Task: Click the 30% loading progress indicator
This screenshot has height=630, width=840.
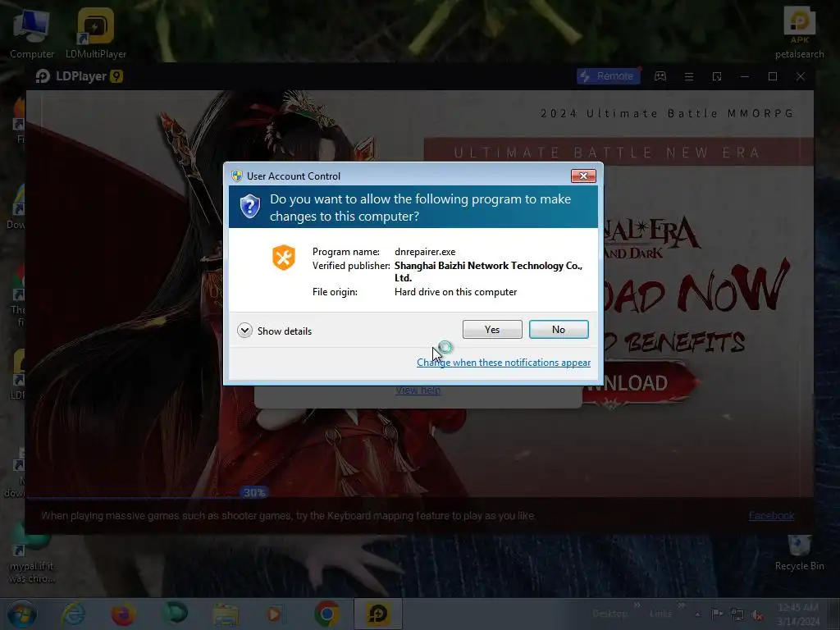Action: (x=254, y=492)
